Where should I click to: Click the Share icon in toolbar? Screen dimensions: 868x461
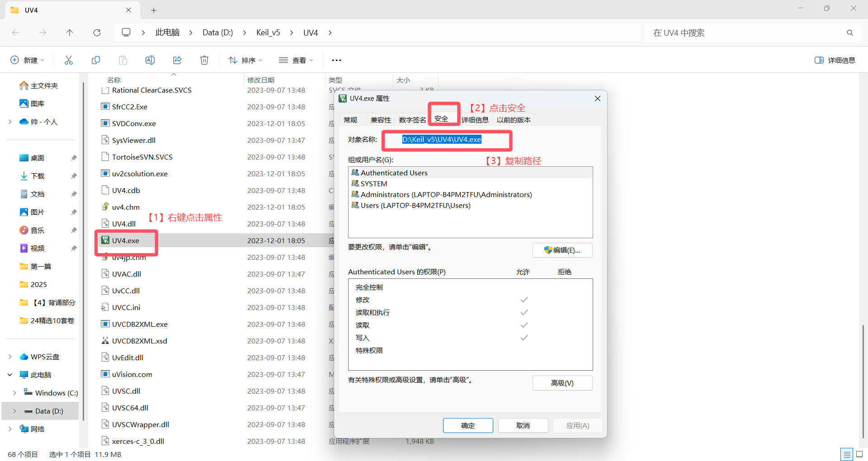[177, 60]
